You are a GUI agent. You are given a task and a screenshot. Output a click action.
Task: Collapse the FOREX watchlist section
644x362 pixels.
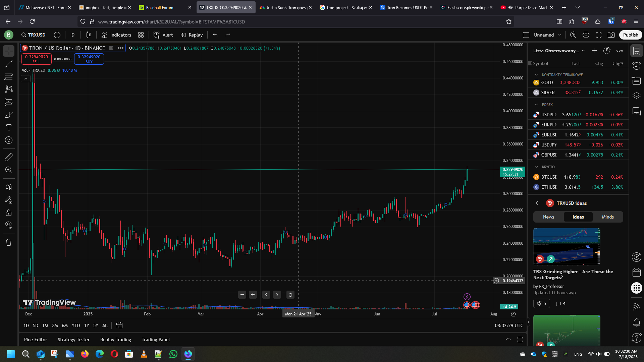[x=536, y=105]
